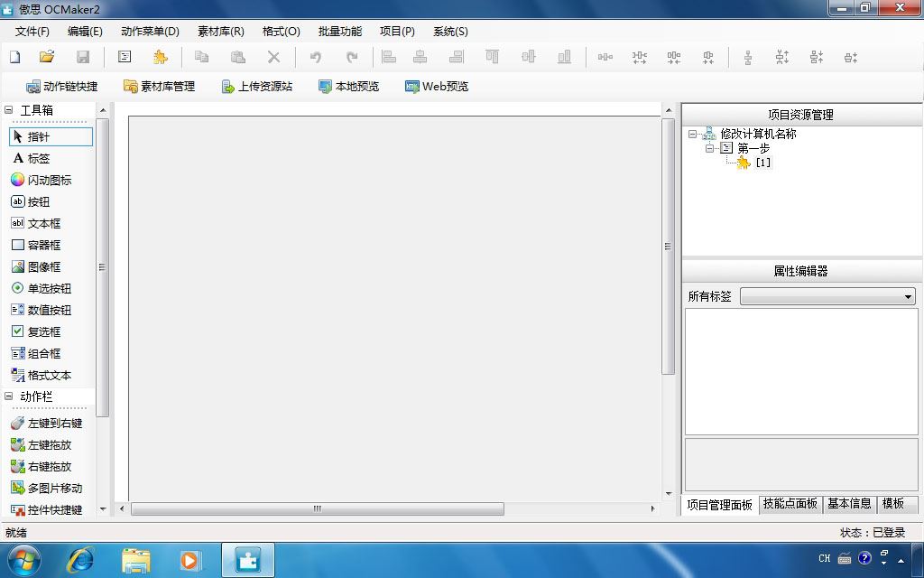The width and height of the screenshot is (924, 578).
Task: Click the 上传资源站 button
Action: click(257, 86)
